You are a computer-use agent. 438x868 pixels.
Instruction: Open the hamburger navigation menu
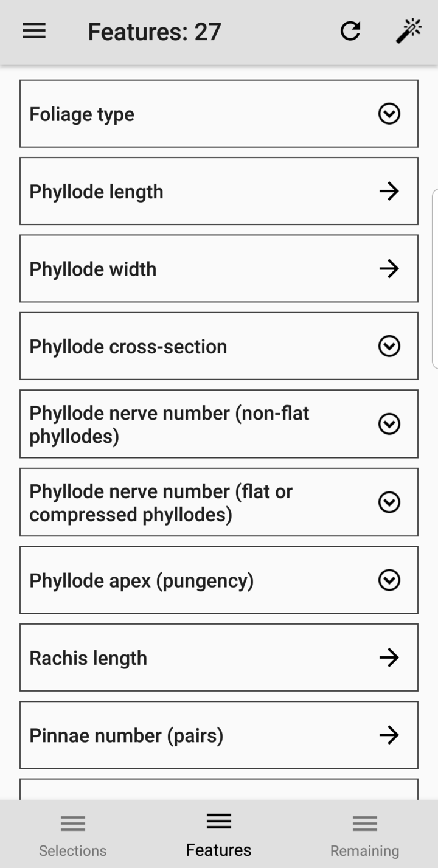pos(34,31)
